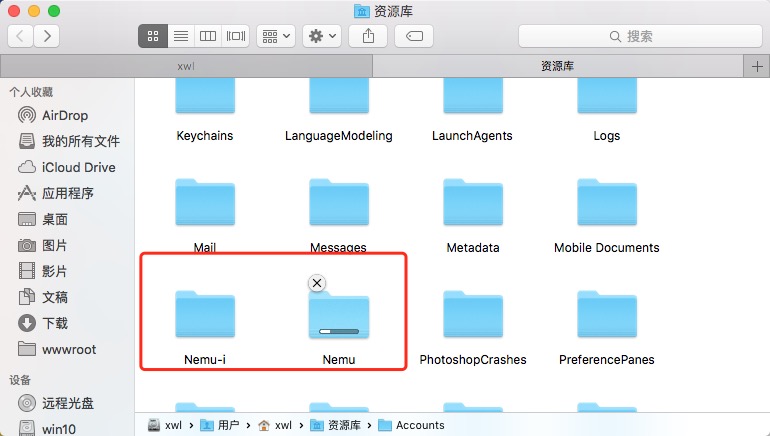Click the Share toolbar button
The height and width of the screenshot is (436, 770).
click(369, 36)
